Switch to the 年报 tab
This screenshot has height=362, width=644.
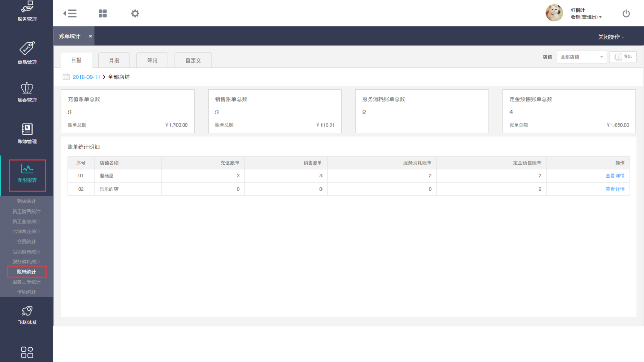(153, 60)
